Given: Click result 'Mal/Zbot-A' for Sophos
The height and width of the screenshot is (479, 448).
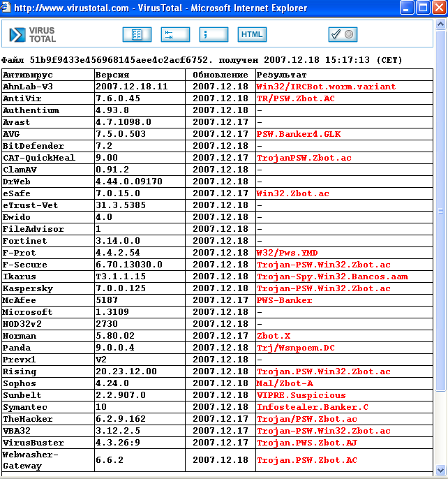Looking at the screenshot, I should point(285,384).
